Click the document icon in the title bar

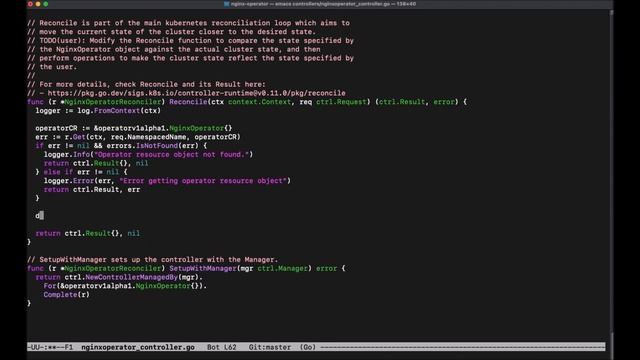[x=227, y=4]
